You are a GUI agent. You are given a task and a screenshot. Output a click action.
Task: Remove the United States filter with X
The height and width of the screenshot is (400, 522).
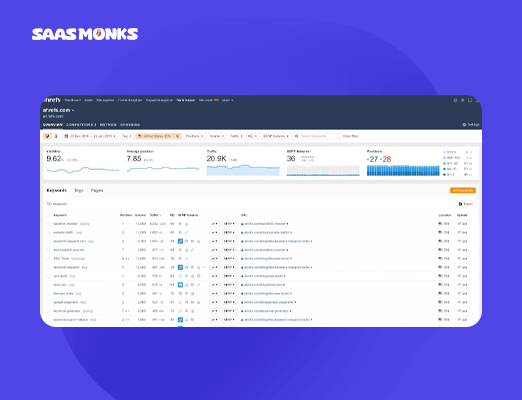click(x=177, y=136)
